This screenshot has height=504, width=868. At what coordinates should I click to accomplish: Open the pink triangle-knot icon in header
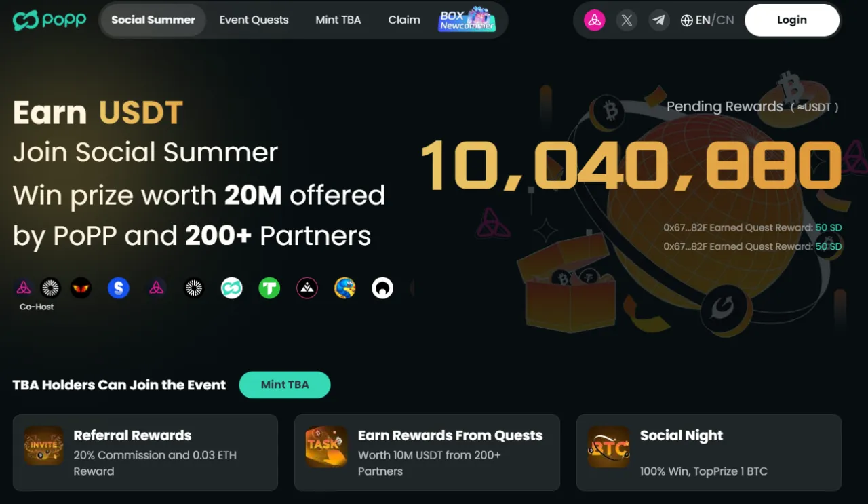coord(595,20)
